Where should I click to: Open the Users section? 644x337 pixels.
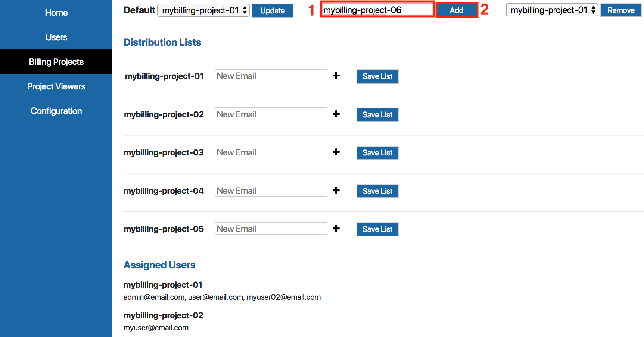point(56,37)
